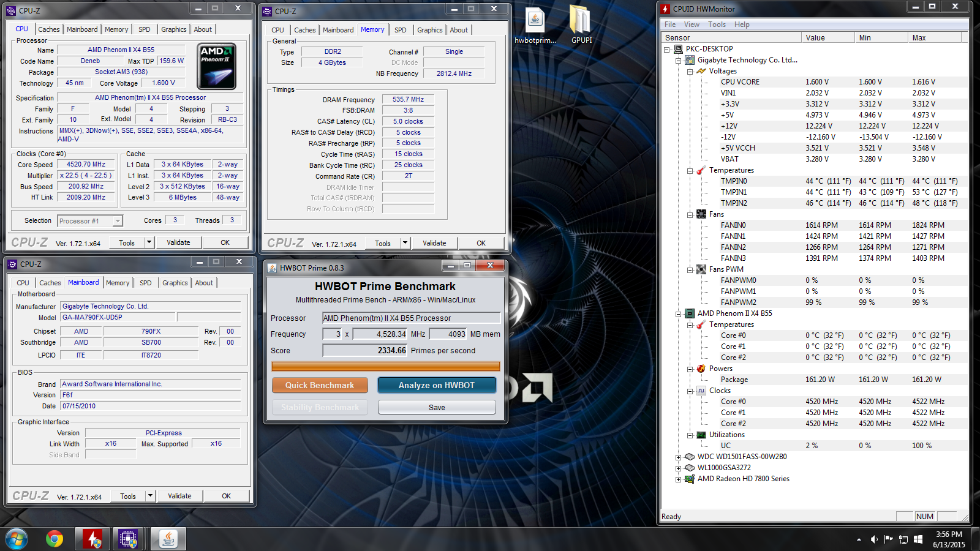Expand the WDC WD1501FASS-00W2B0 node
980x551 pixels.
(678, 457)
